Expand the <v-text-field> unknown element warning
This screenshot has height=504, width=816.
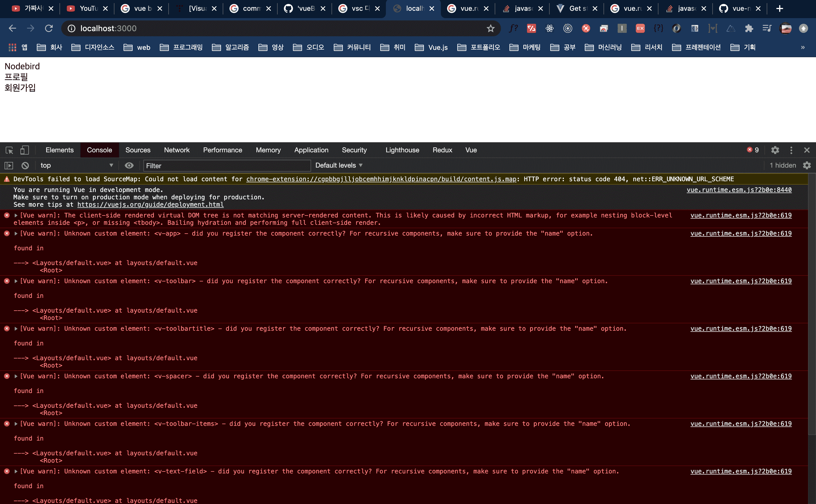point(16,471)
